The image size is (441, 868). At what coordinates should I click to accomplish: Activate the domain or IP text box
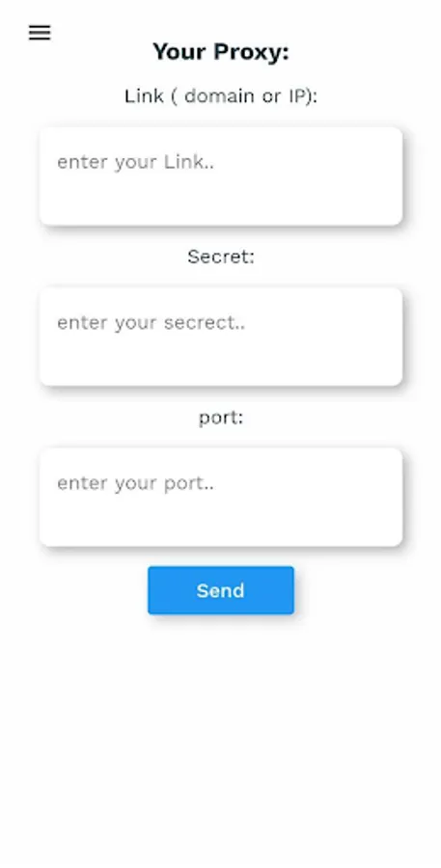point(220,176)
